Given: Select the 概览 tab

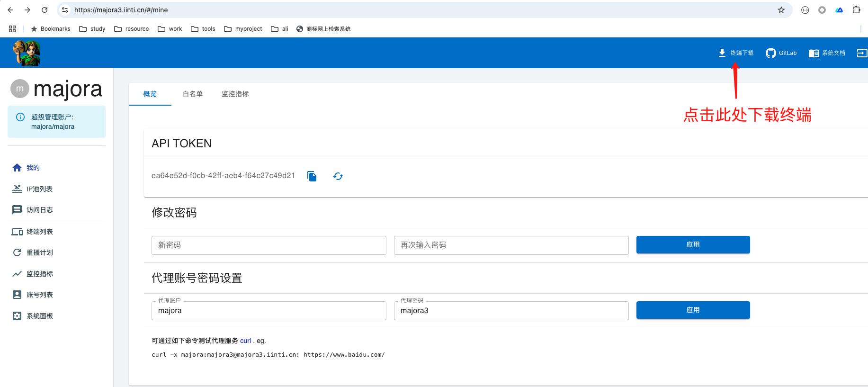Looking at the screenshot, I should (150, 94).
